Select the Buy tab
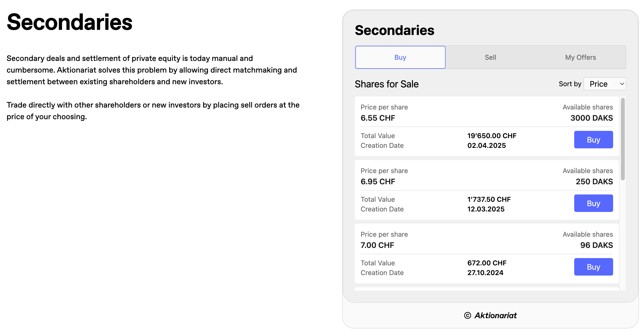 [x=400, y=57]
